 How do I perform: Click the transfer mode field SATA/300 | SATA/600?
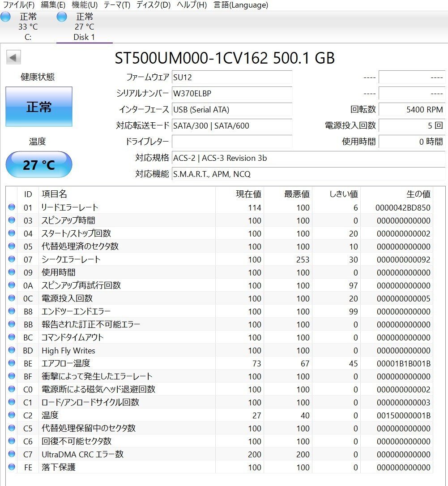232,125
